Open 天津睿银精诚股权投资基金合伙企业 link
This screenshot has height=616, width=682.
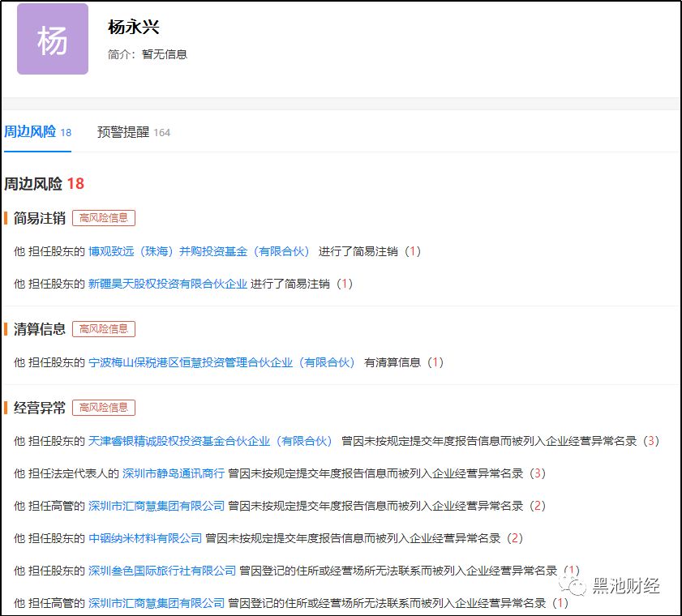(x=211, y=441)
